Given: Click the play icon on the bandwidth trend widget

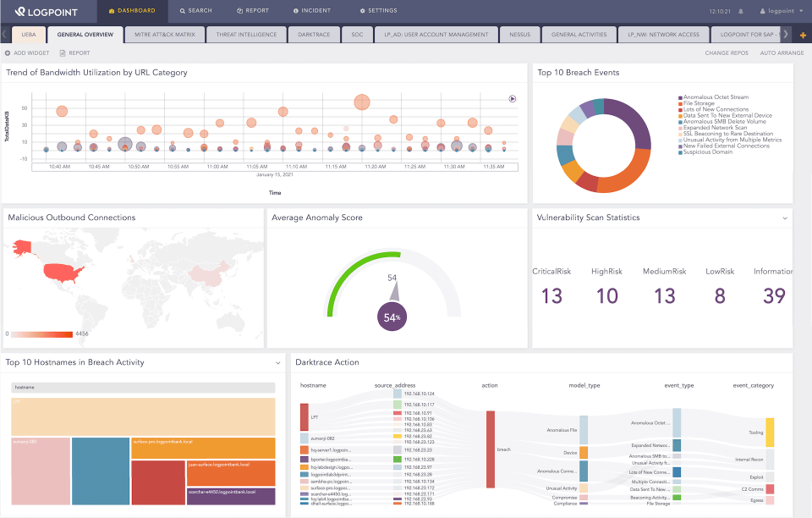Looking at the screenshot, I should (x=511, y=97).
